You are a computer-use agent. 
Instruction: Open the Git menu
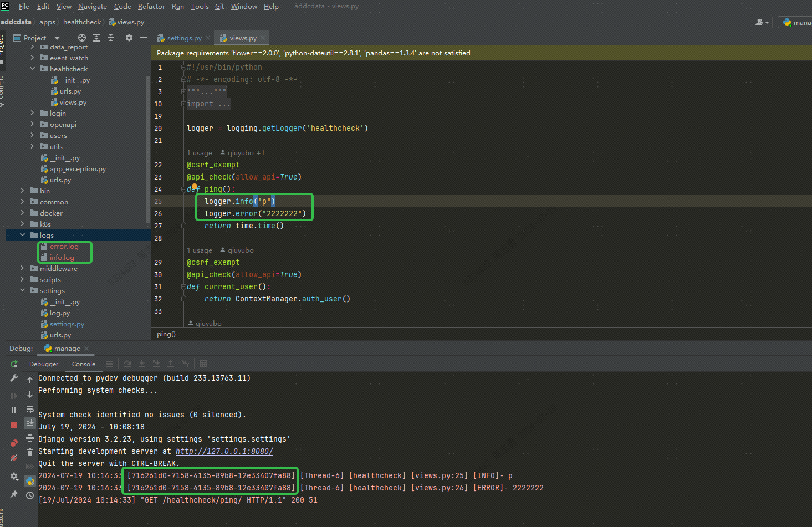point(219,7)
